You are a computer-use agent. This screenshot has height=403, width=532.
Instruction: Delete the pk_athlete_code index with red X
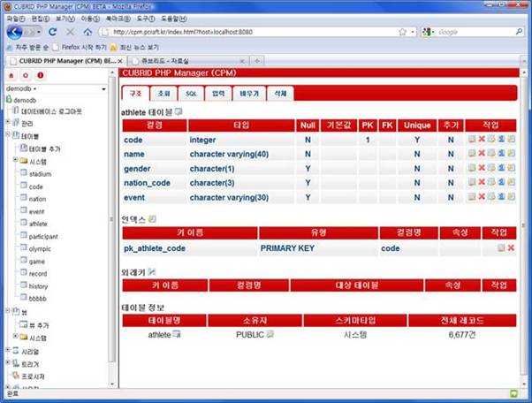(511, 248)
